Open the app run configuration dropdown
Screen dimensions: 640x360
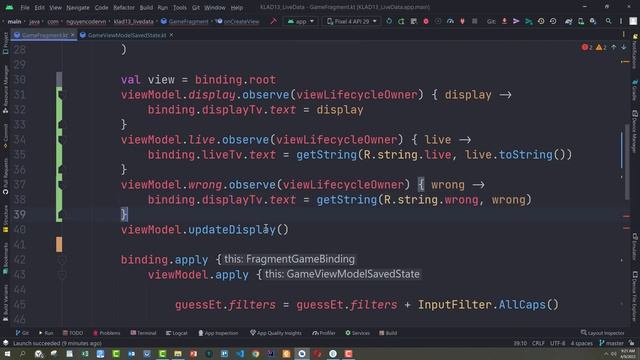[301, 21]
